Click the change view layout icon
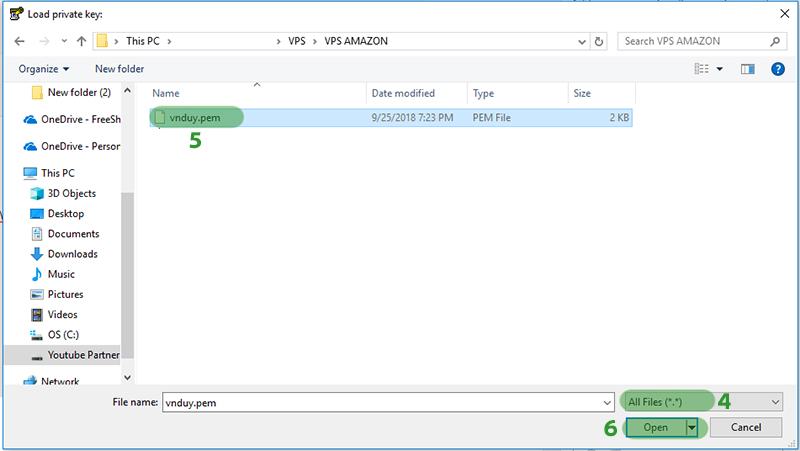This screenshot has width=800, height=451. click(701, 69)
